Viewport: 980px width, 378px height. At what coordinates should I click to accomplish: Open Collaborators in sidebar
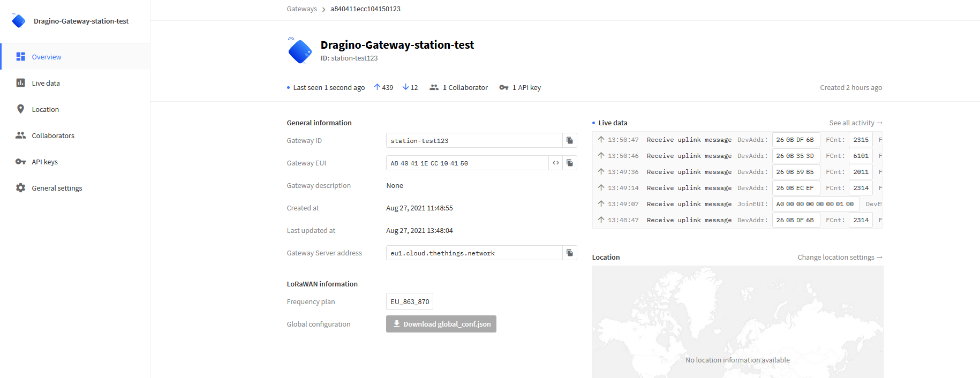(x=75, y=135)
